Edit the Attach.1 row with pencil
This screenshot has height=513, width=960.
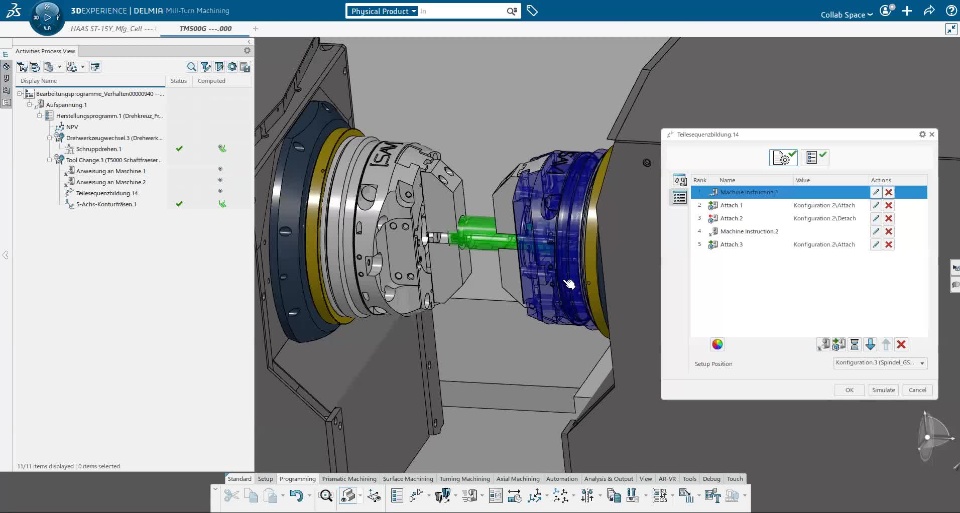tap(876, 205)
